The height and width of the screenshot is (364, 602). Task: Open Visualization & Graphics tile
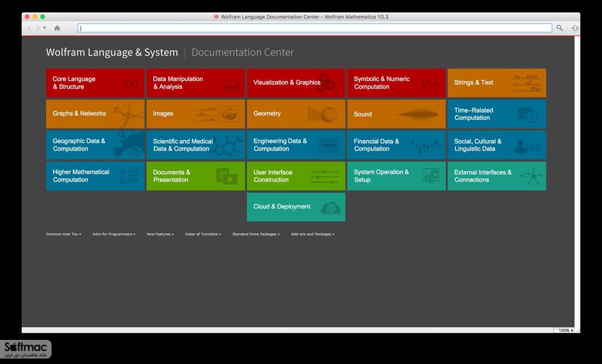tap(296, 83)
